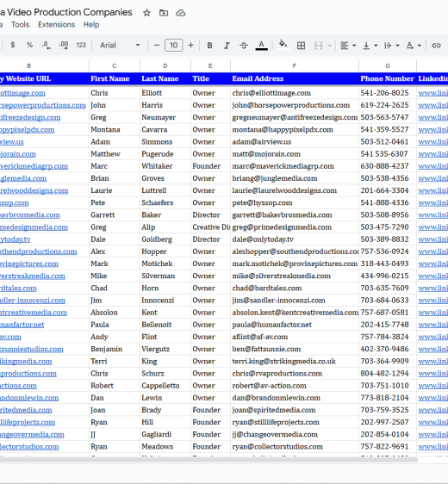Star the spreadsheet document

pyautogui.click(x=146, y=13)
